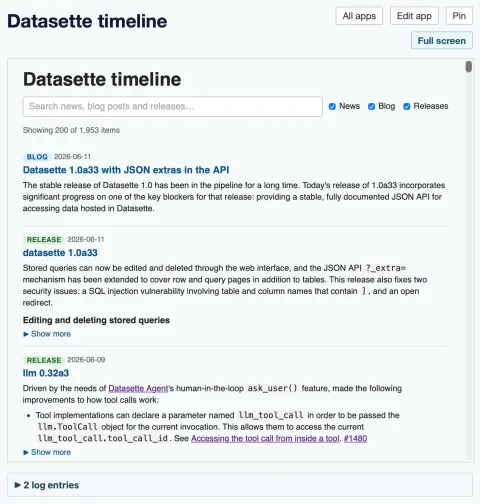The height and width of the screenshot is (504, 480).
Task: Click the timeline scrollbar thumb
Action: tap(469, 66)
